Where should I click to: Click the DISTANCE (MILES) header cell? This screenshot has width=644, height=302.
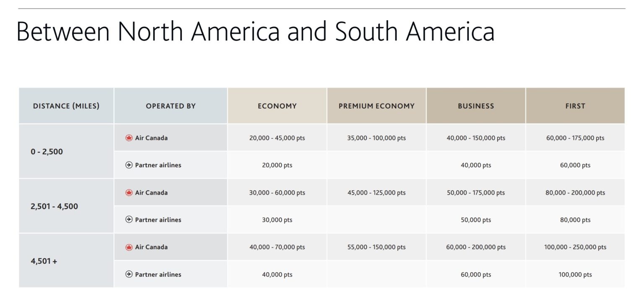coord(66,106)
